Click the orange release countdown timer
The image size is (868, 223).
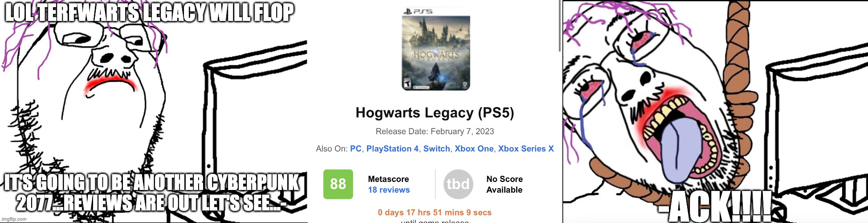point(435,213)
